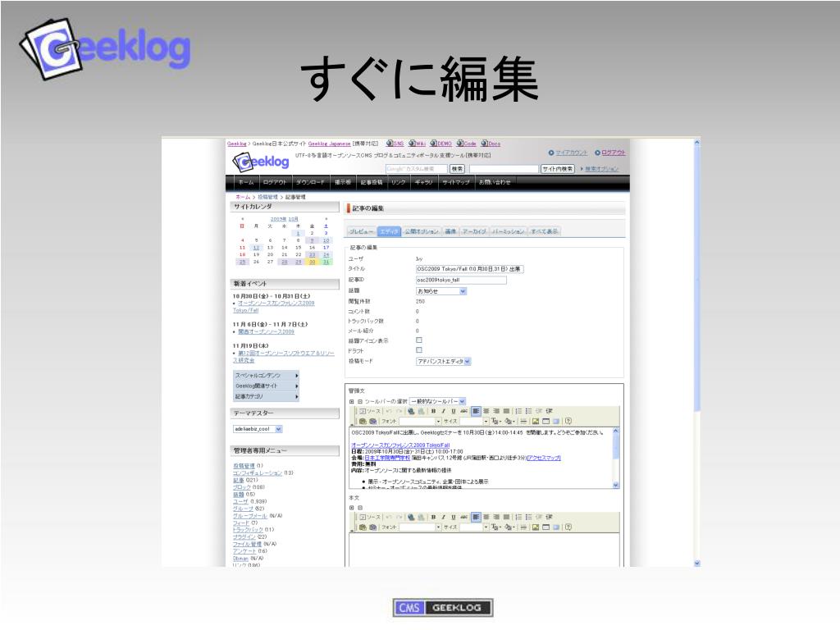The width and height of the screenshot is (840, 630).
Task: Click the 冒頭文 editor scrollbar down arrow
Action: [x=615, y=485]
